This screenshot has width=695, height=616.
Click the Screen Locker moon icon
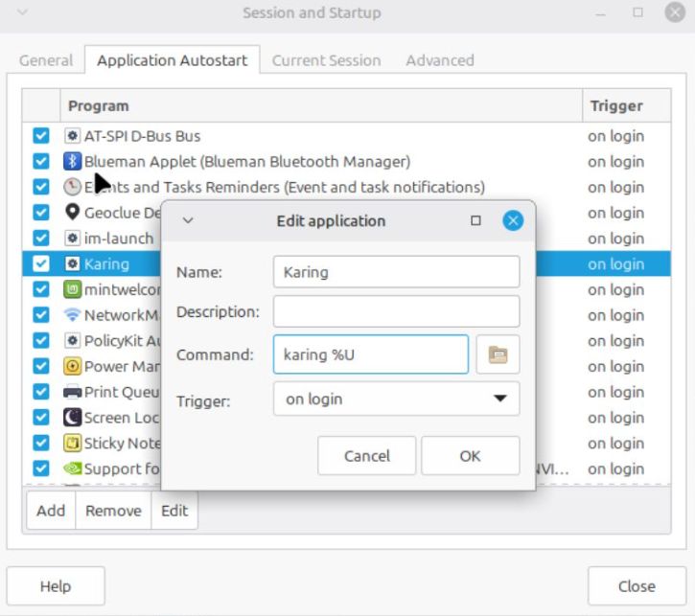click(x=72, y=418)
